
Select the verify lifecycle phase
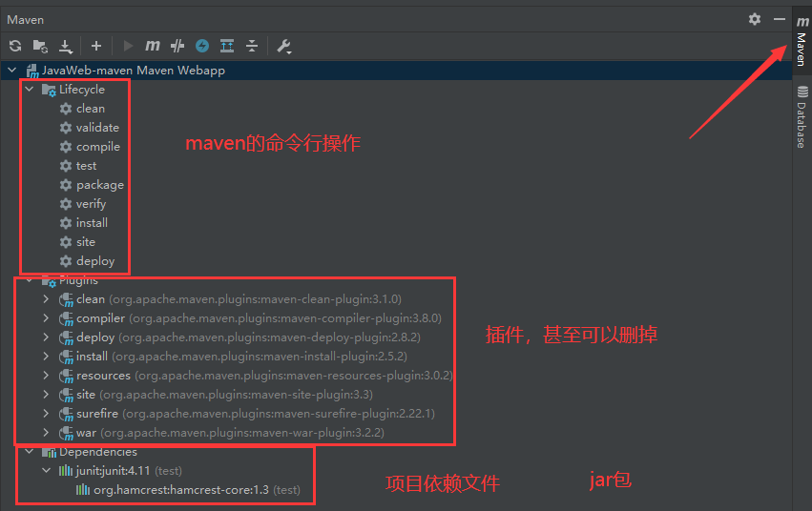92,204
